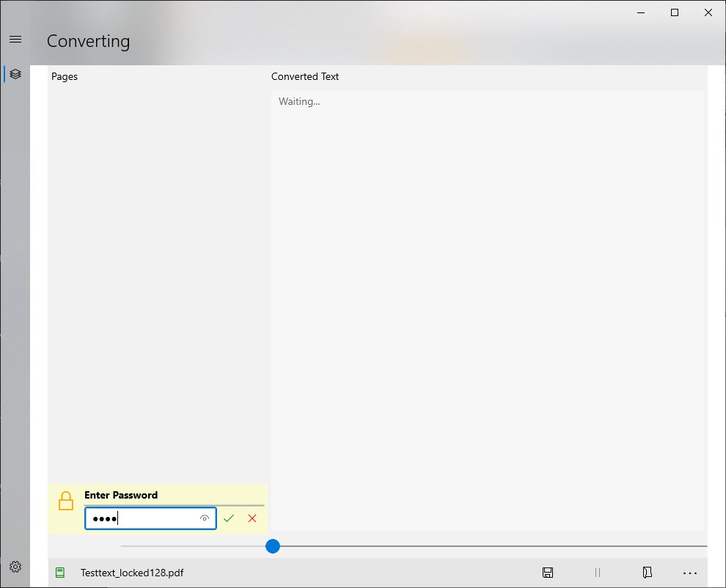
Task: Click the pause conversion icon
Action: [x=598, y=573]
